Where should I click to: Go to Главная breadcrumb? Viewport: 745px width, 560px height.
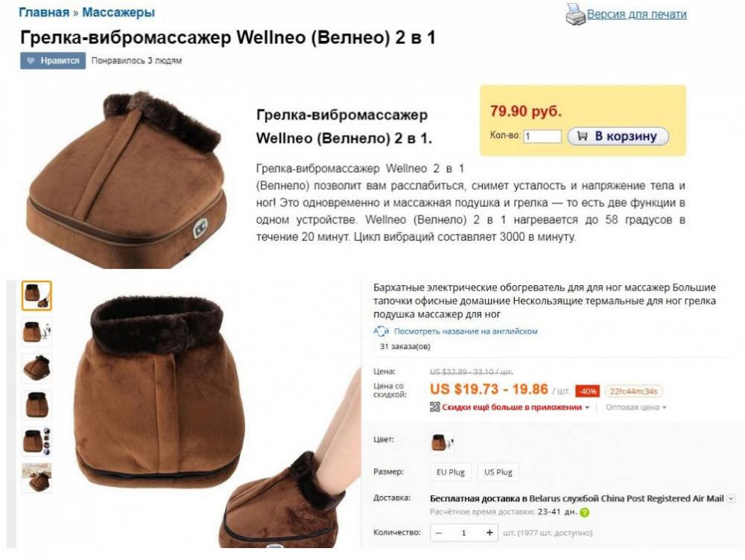(x=44, y=13)
